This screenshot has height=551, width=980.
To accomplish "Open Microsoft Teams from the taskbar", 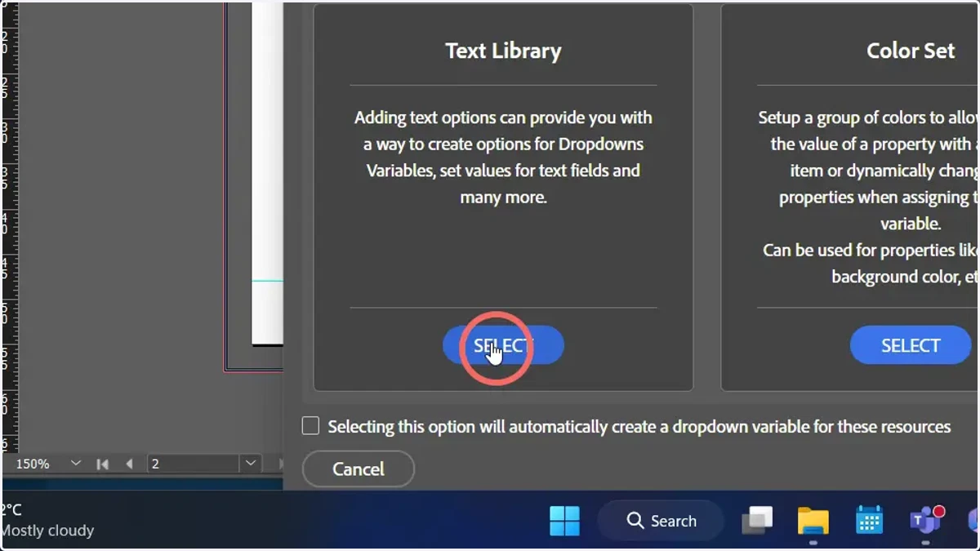I will point(925,521).
